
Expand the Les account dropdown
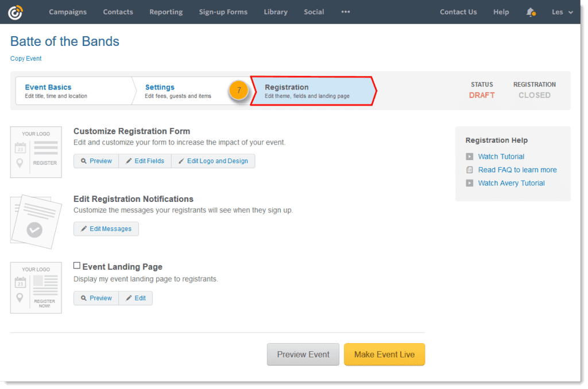click(562, 12)
